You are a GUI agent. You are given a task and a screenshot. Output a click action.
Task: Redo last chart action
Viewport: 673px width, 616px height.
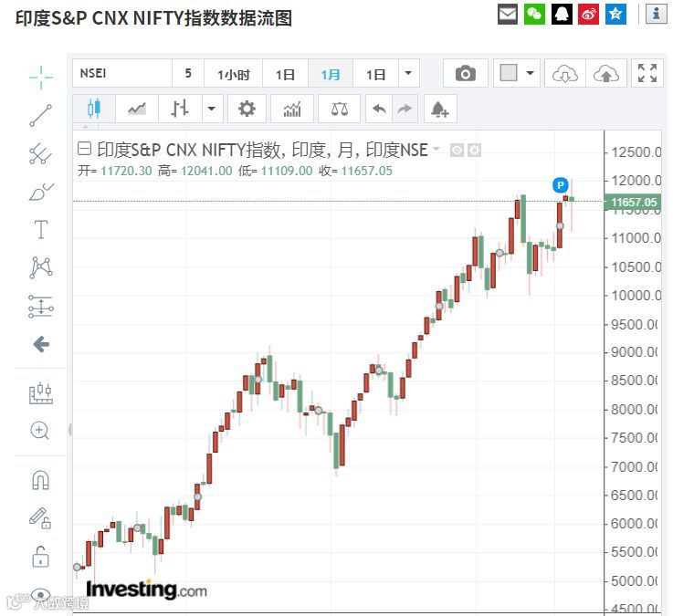coord(405,109)
